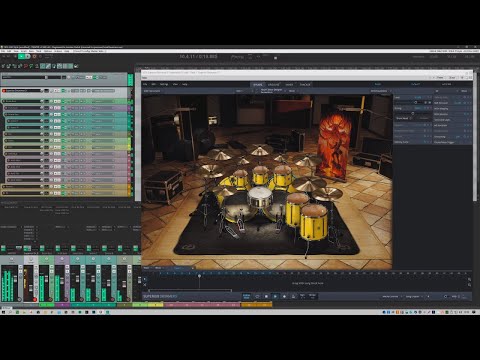Toggle record arm on the Superior Drummer track
Image resolution: width=480 pixels, height=360 pixels.
tap(4, 91)
